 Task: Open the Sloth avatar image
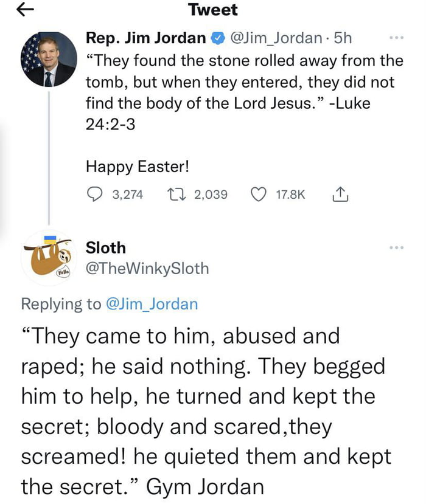(49, 258)
